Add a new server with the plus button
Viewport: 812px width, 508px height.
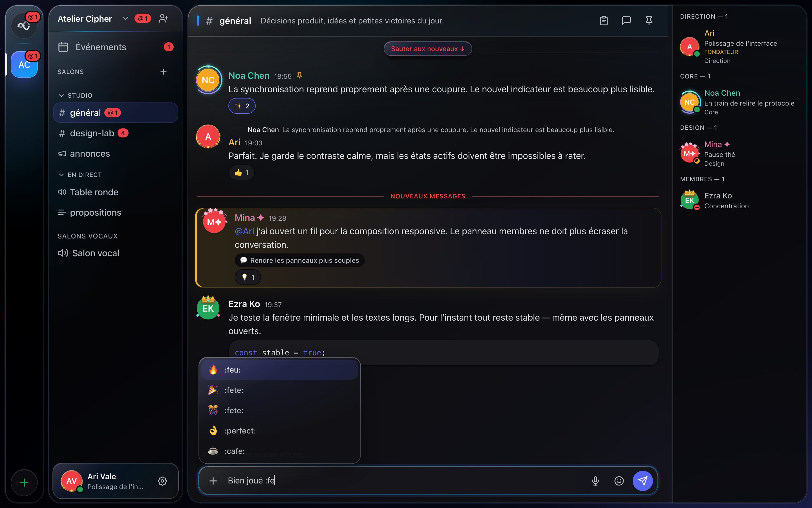[24, 483]
